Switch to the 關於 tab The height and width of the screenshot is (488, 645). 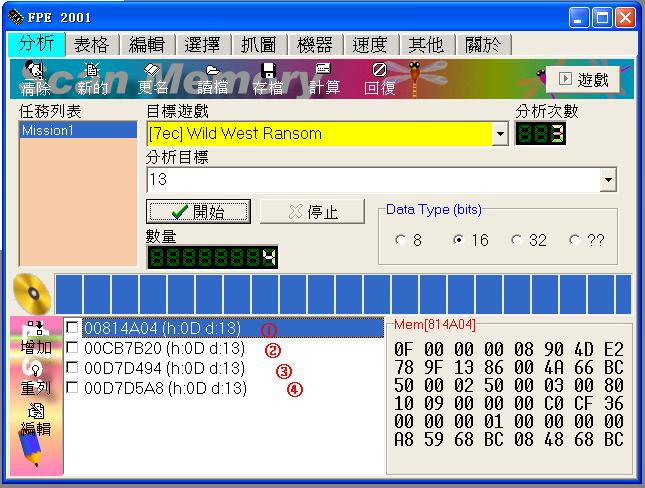483,44
